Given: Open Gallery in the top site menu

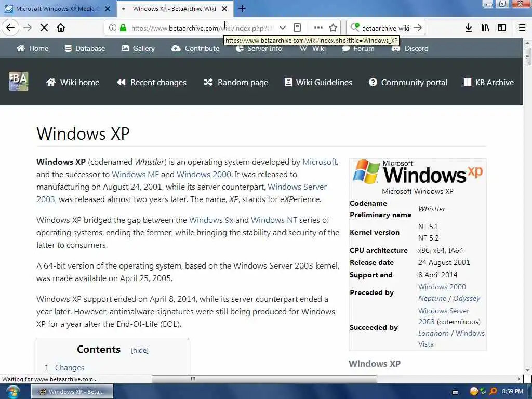Looking at the screenshot, I should (x=138, y=48).
